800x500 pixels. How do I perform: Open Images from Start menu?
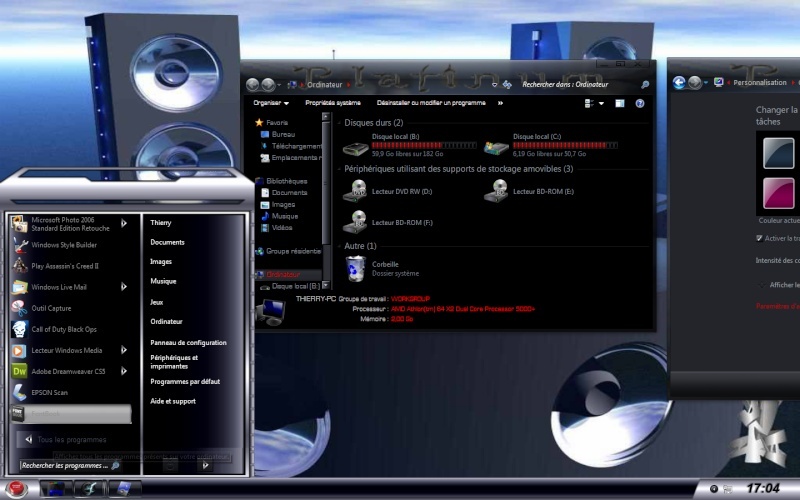161,262
